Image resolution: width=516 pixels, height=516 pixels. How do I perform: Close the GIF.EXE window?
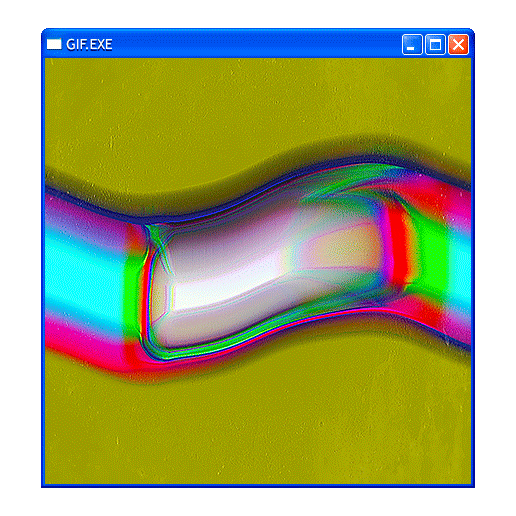tap(458, 44)
